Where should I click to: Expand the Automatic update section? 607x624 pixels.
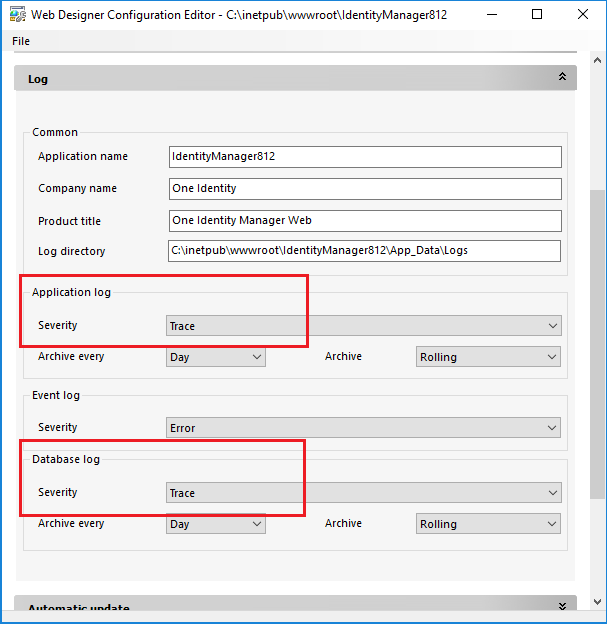point(562,606)
